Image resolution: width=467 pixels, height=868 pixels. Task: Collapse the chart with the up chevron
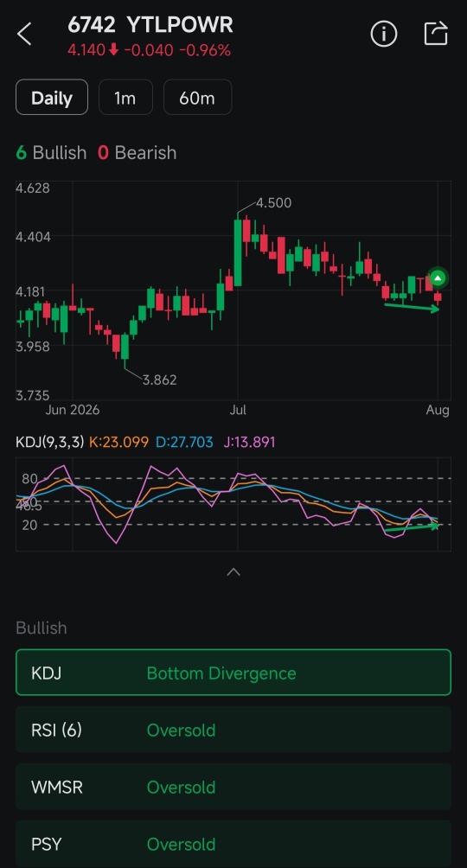click(233, 571)
